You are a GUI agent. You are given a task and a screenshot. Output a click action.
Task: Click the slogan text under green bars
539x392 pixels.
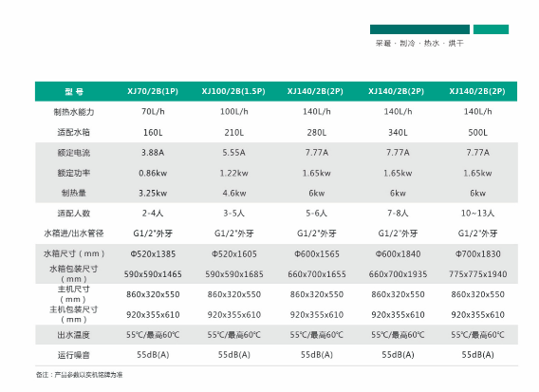point(419,44)
